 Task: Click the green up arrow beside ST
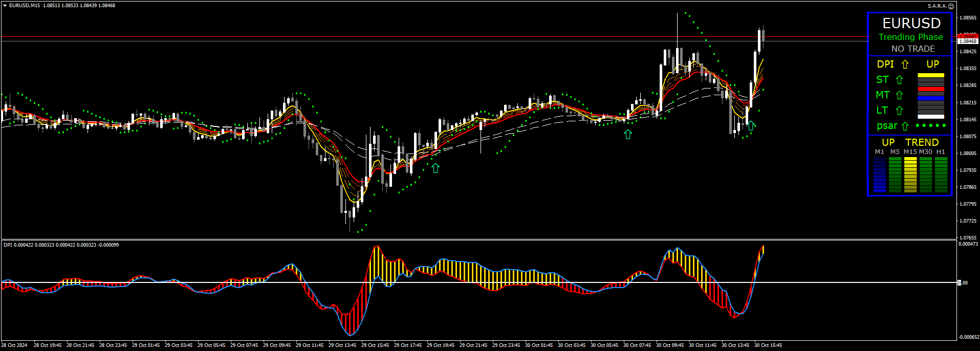click(899, 80)
